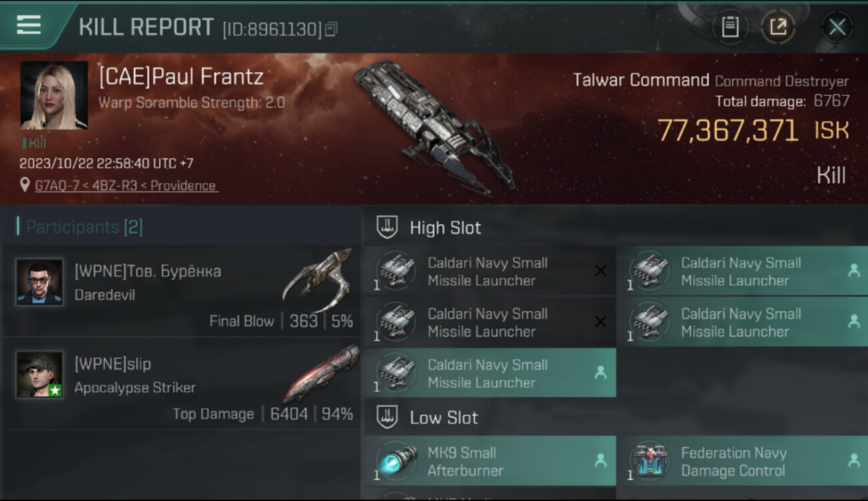Copy the kill report ID

click(x=332, y=29)
